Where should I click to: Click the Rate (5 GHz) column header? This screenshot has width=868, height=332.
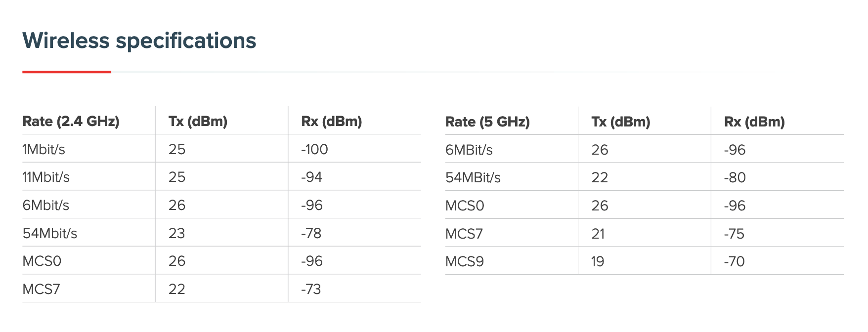(487, 122)
